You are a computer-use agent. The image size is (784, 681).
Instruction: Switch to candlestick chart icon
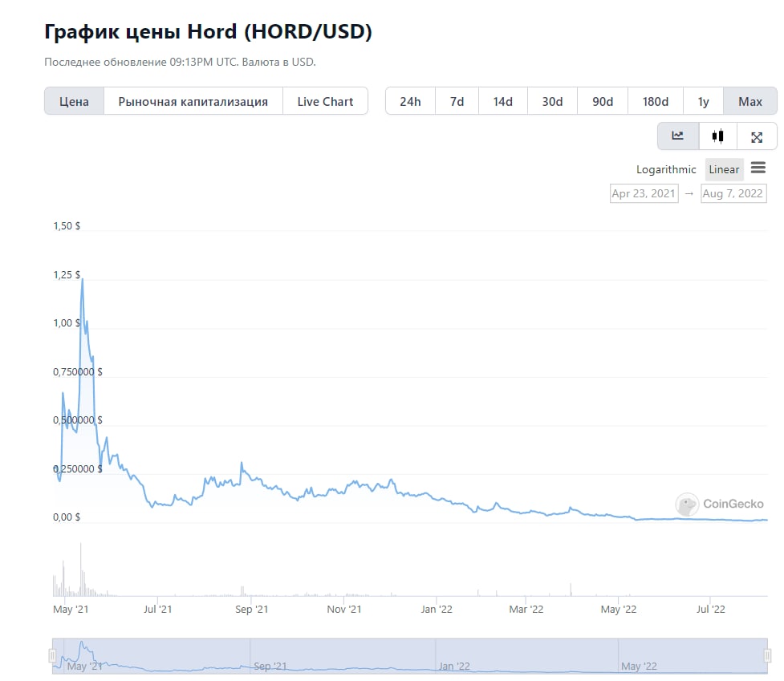[x=717, y=136]
